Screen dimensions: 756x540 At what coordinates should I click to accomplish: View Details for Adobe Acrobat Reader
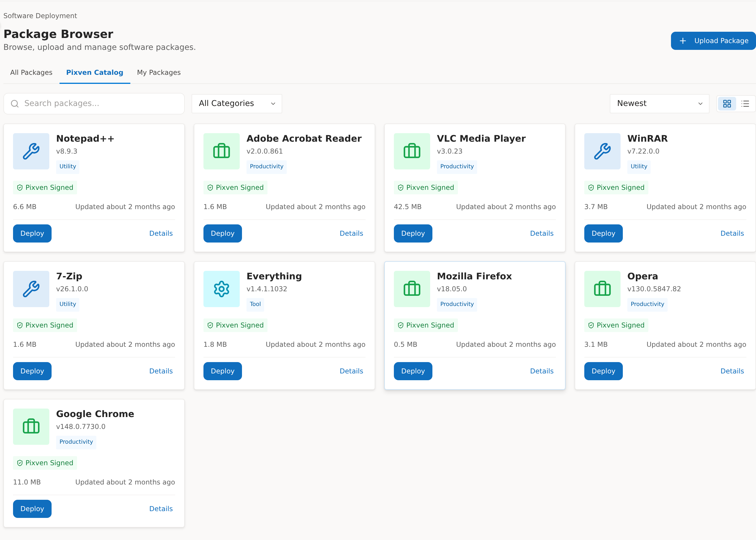click(x=351, y=233)
